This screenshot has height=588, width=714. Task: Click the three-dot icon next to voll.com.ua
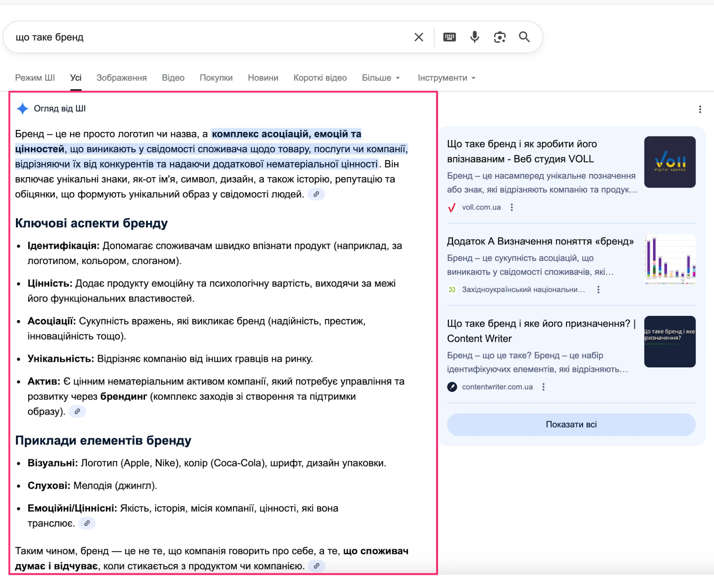(x=512, y=207)
